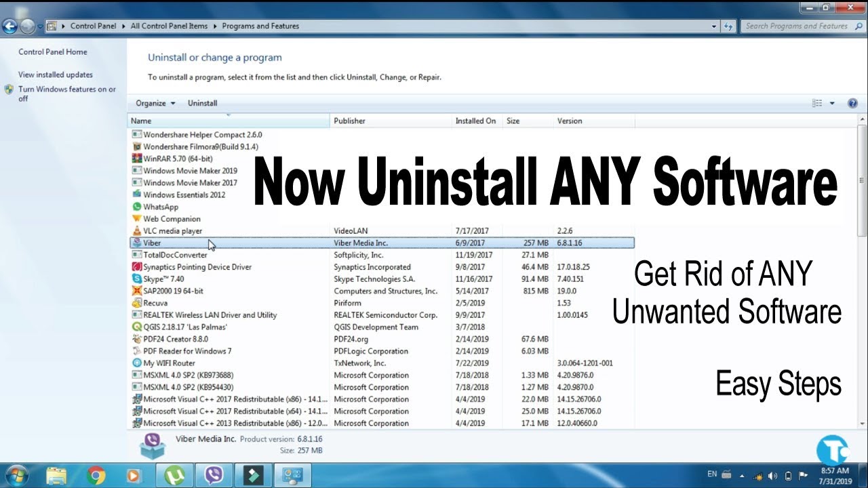Select the QGIS 2.18.17 icon

pos(137,327)
